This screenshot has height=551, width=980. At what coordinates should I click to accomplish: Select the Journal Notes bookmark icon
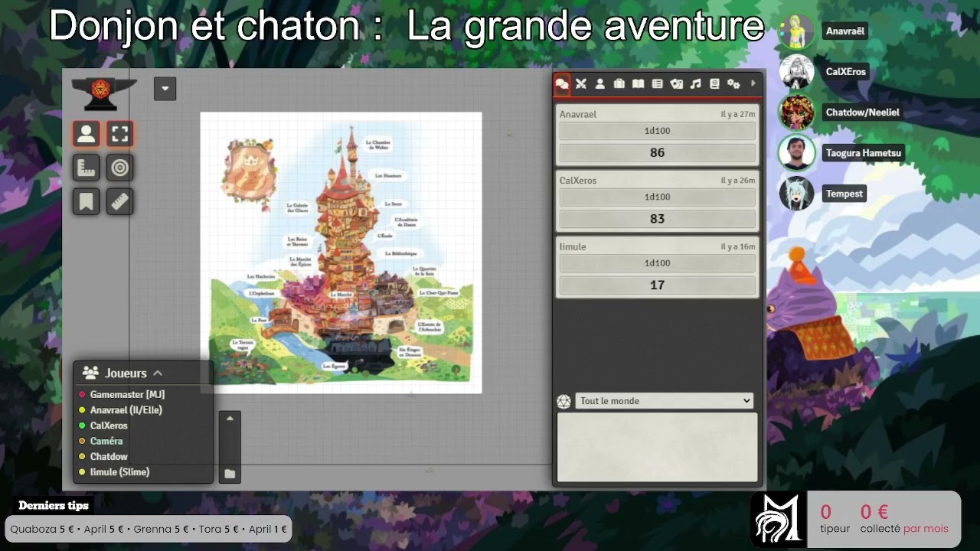pyautogui.click(x=87, y=201)
